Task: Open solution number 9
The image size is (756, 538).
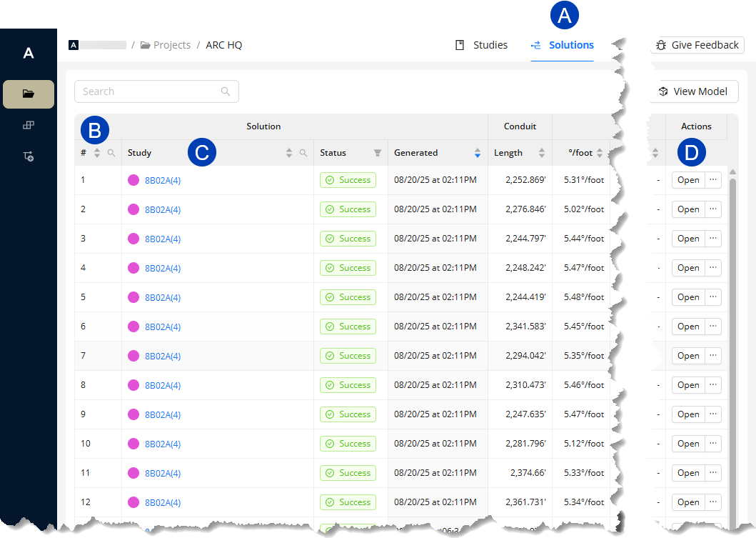Action: pos(688,414)
